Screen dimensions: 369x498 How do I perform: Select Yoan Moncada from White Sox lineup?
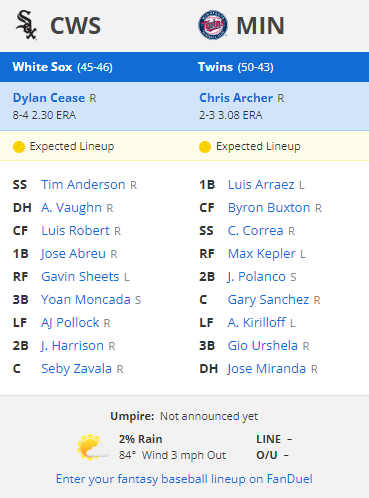(x=86, y=300)
